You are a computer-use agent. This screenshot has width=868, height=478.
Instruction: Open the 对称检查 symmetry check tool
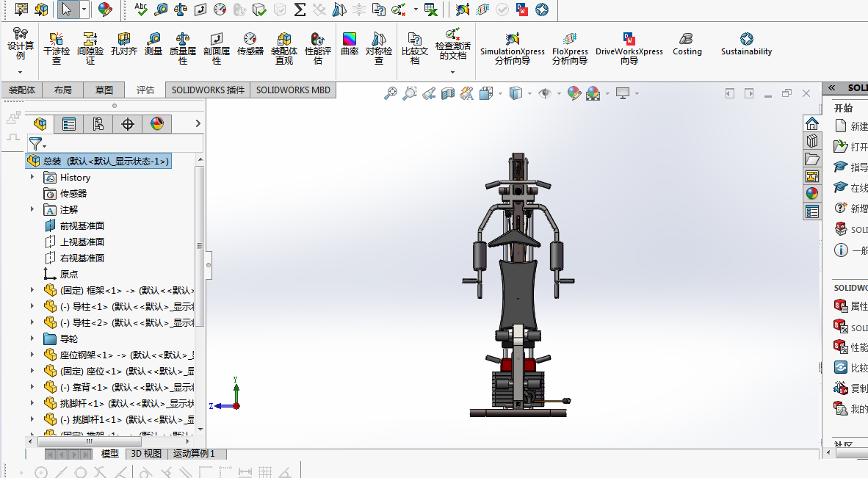point(379,48)
